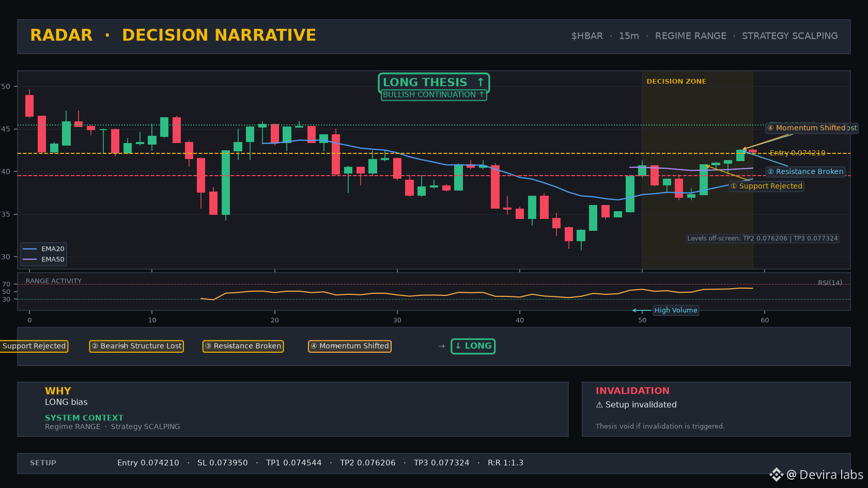Click the LONG THESIS up-arrow badge
The image size is (868, 488).
coord(433,83)
